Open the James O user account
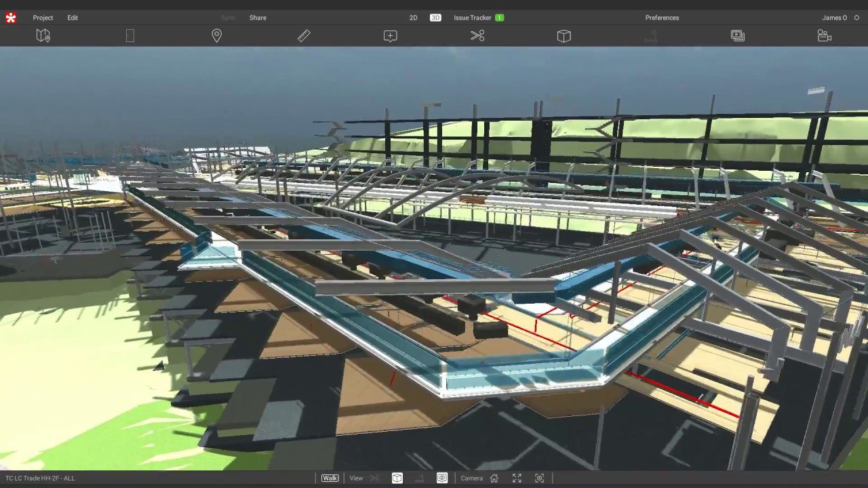Image resolution: width=868 pixels, height=488 pixels. [835, 18]
